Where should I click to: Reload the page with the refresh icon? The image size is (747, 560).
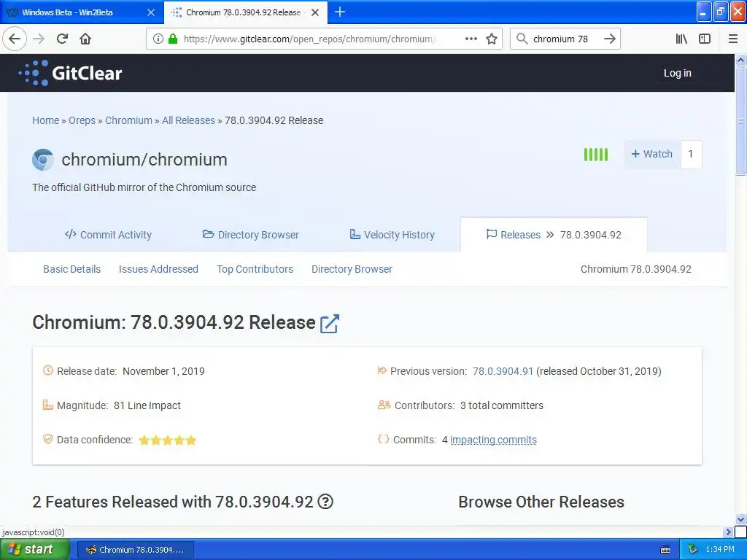pos(62,39)
